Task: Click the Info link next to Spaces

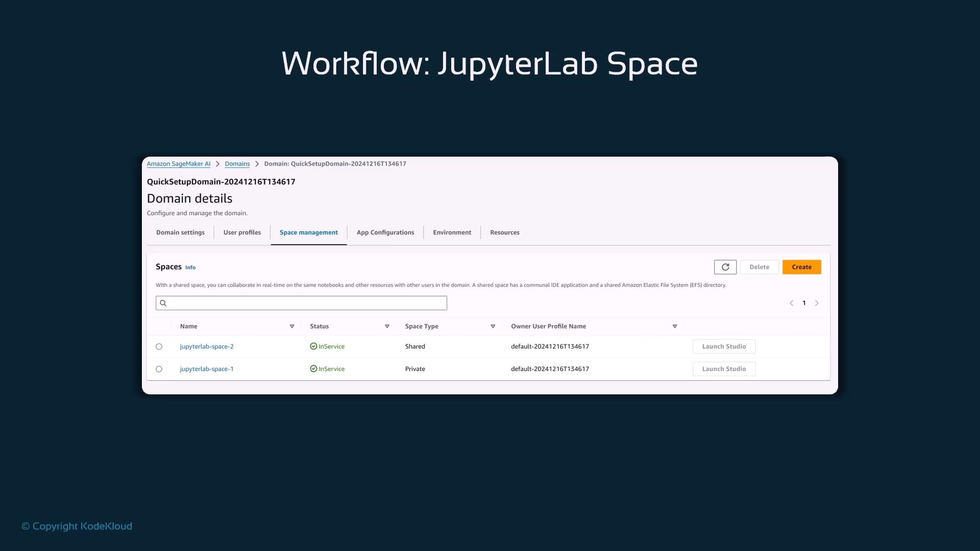Action: point(190,268)
